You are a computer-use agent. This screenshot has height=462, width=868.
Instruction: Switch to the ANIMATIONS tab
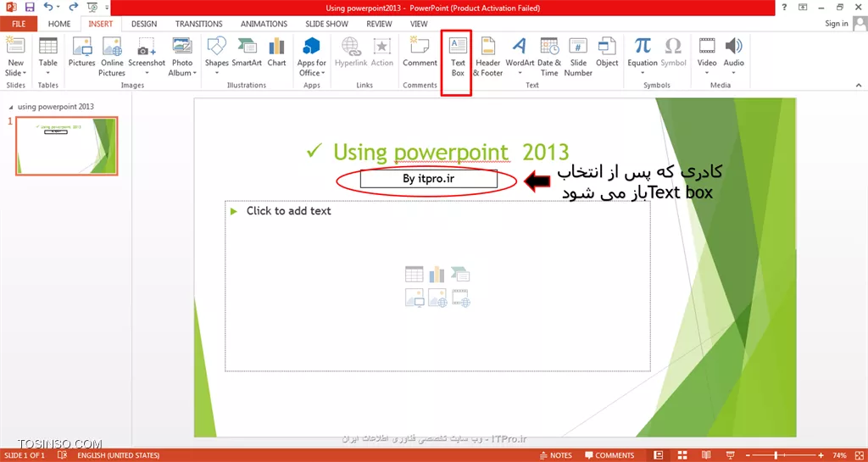[x=264, y=24]
